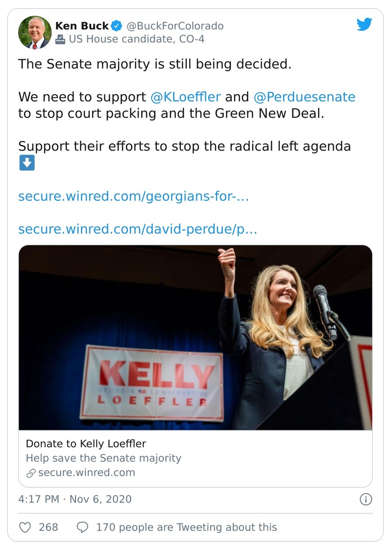
Task: Open Ken Buck's profile picture
Action: click(x=35, y=32)
